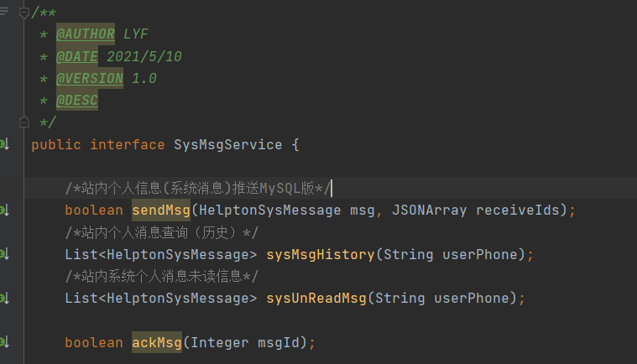
Task: Open implementations via gutter icon beside sysMsgHistory
Action: 4,254
